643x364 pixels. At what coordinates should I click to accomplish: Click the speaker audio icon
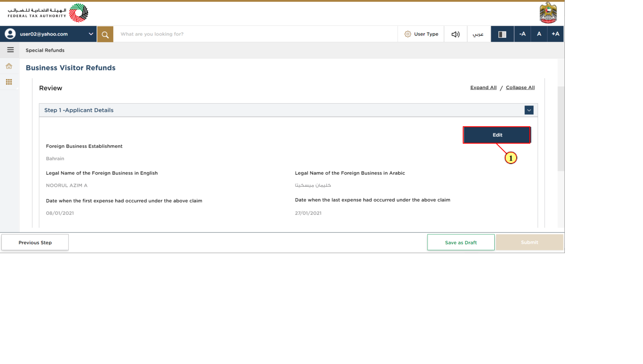click(455, 34)
